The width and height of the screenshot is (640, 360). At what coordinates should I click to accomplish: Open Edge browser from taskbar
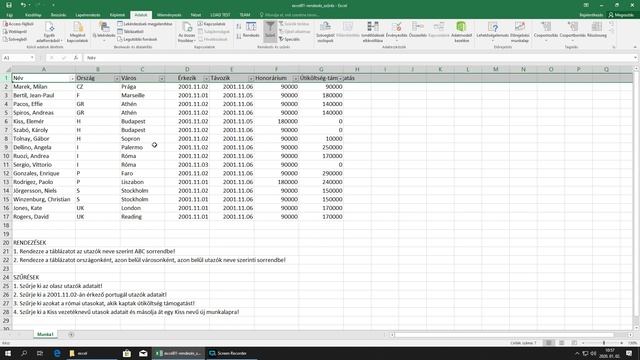point(57,353)
